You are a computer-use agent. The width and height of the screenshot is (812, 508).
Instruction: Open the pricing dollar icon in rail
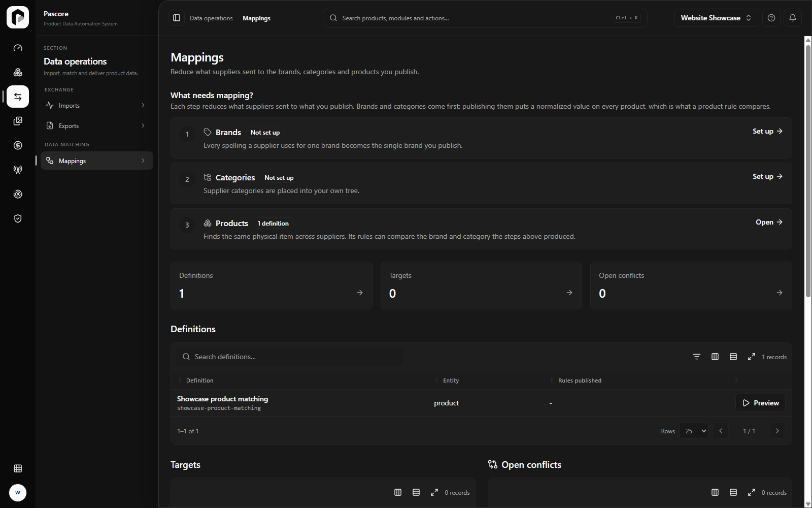pyautogui.click(x=18, y=145)
